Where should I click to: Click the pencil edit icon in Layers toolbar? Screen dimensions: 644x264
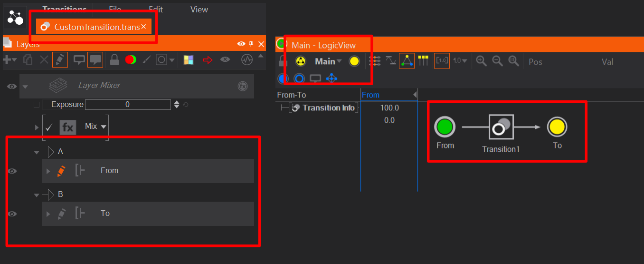(60, 60)
